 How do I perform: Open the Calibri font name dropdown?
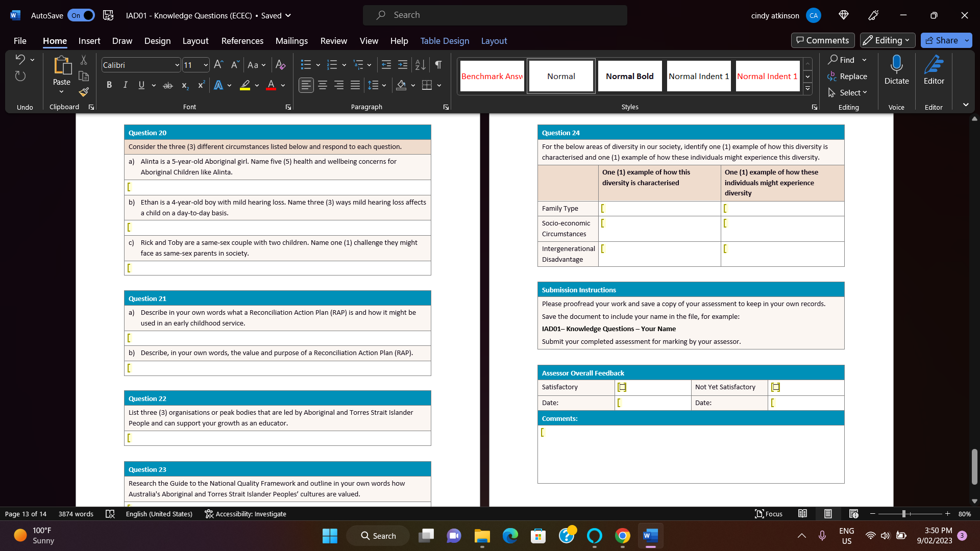tap(177, 65)
